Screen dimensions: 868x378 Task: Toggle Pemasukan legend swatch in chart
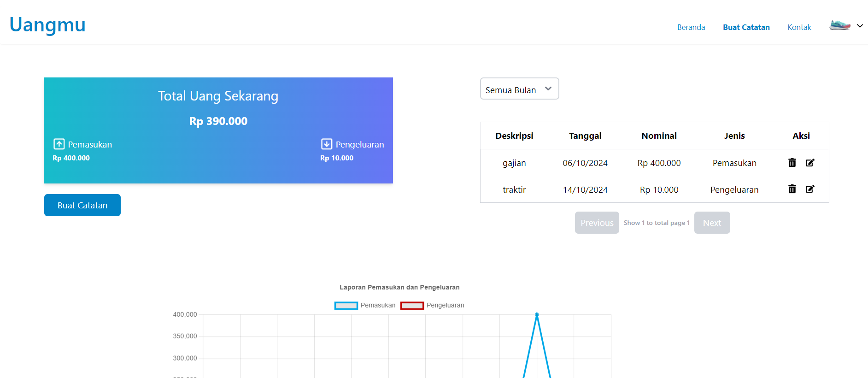[346, 306]
